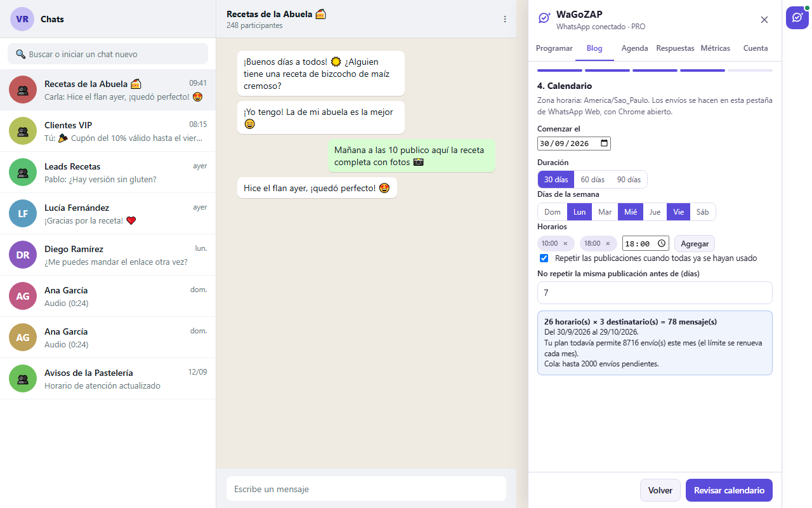Deselect the Mié weekday
Viewport: 812px width, 508px height.
point(631,212)
